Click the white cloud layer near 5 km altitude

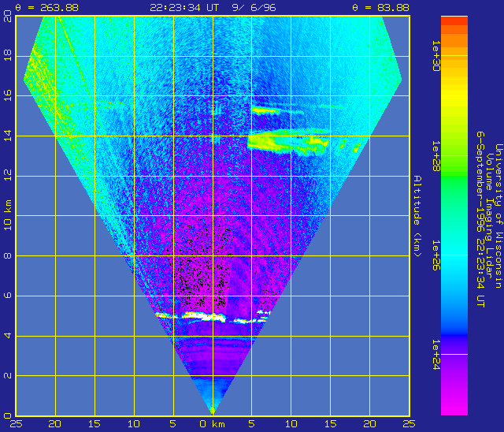click(x=206, y=317)
